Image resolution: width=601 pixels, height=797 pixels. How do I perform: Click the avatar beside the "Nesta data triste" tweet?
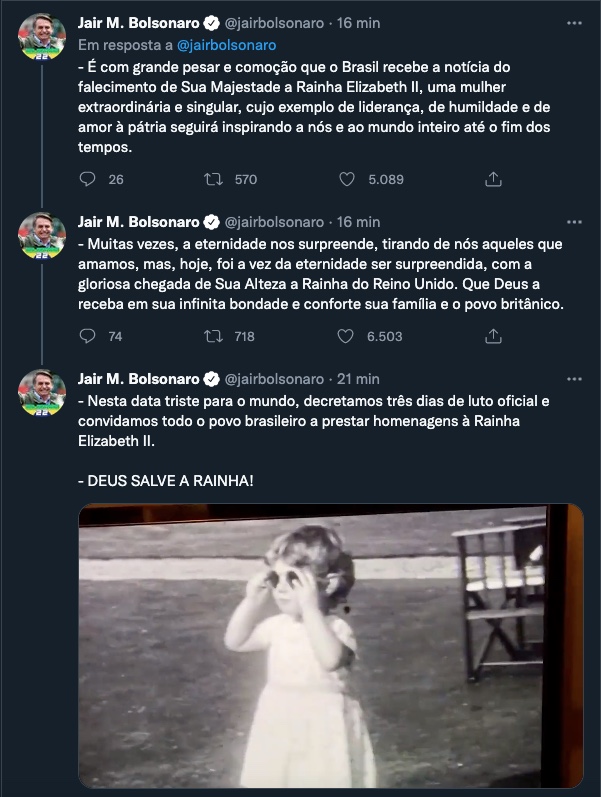pyautogui.click(x=41, y=394)
